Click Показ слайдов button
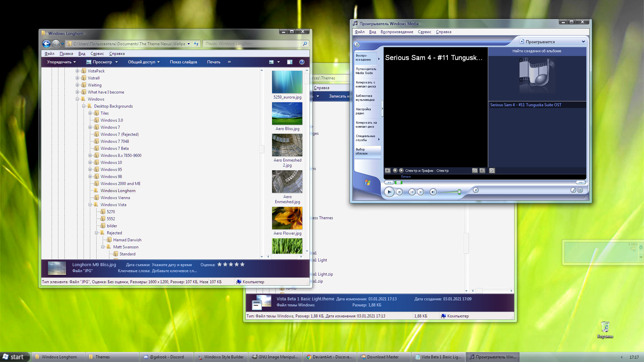Image resolution: width=644 pixels, height=362 pixels. coord(183,62)
